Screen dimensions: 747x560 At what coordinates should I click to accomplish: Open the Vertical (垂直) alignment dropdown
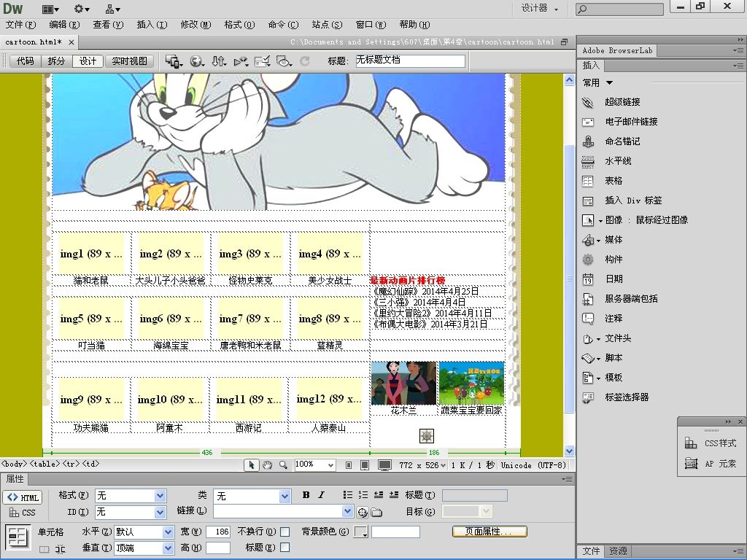point(169,548)
